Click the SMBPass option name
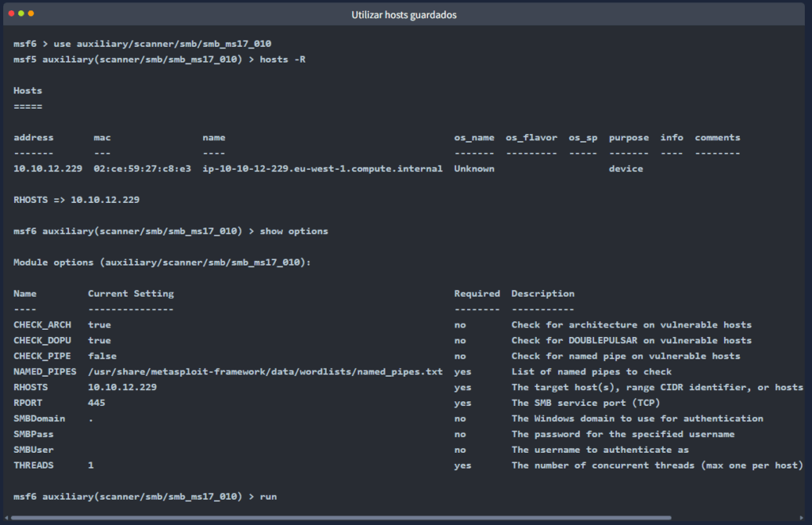Screen dimensions: 812x525 (33, 434)
